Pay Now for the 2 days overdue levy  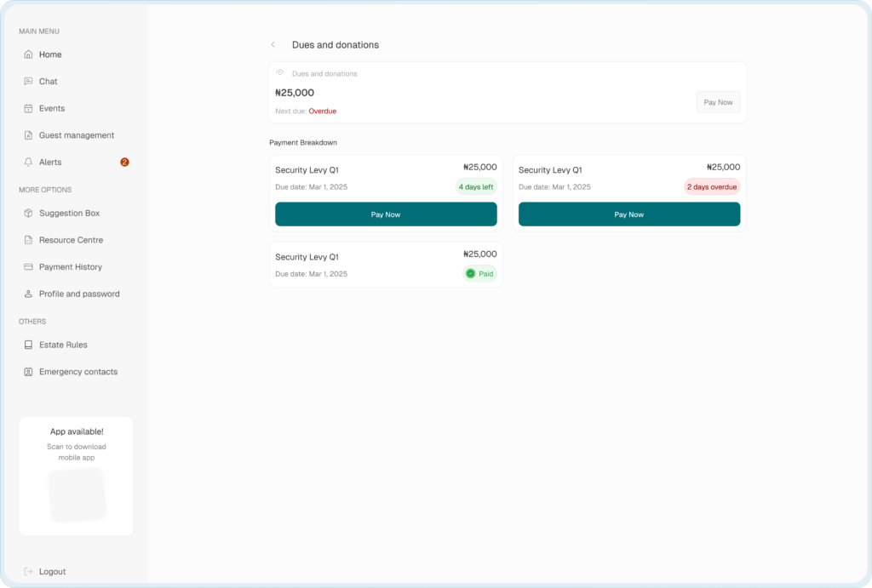click(628, 214)
